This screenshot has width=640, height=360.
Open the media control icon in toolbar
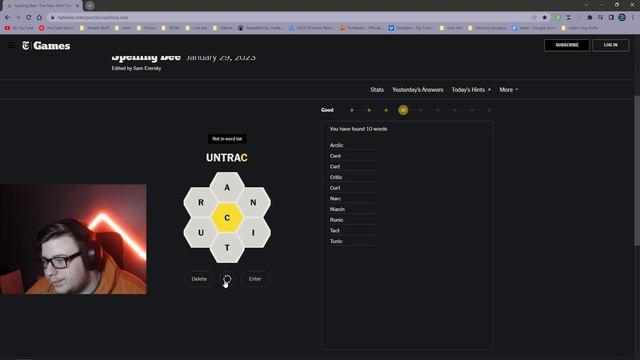pyautogui.click(x=600, y=18)
